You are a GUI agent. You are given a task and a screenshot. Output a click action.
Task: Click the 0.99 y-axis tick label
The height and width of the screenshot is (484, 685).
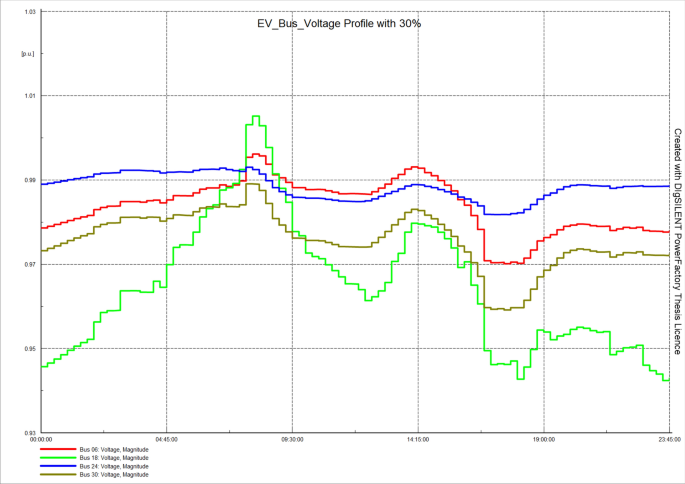[x=30, y=180]
